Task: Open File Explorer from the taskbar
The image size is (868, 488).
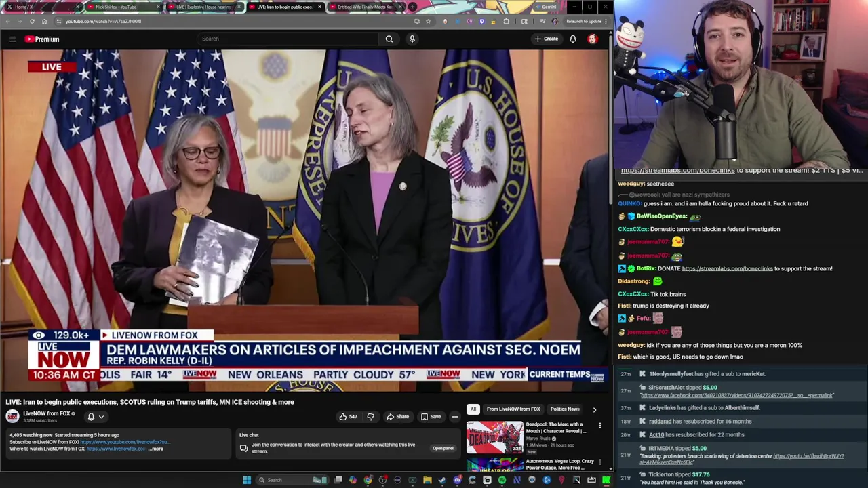Action: click(427, 480)
